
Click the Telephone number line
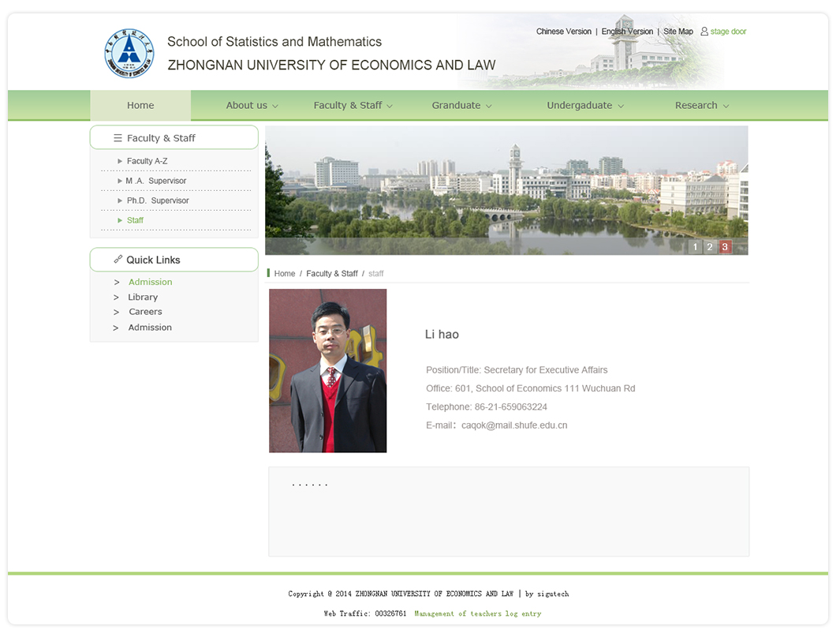click(x=487, y=407)
